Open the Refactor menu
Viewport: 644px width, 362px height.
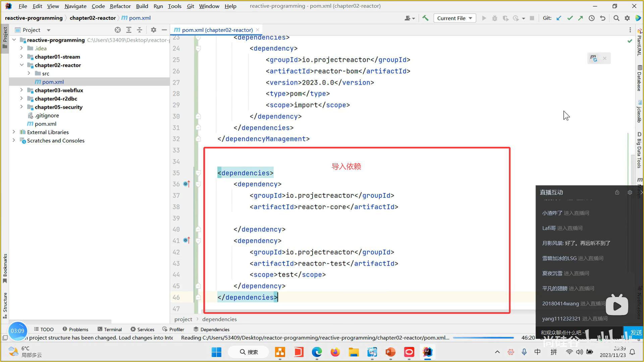pyautogui.click(x=120, y=6)
